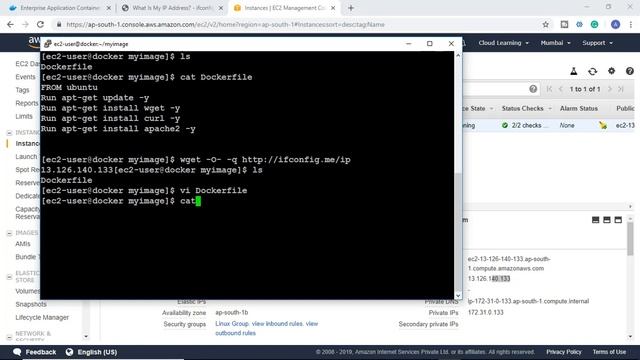Open the Cloud Learning account dropdown
Screen dimensions: 640x360
coord(503,43)
